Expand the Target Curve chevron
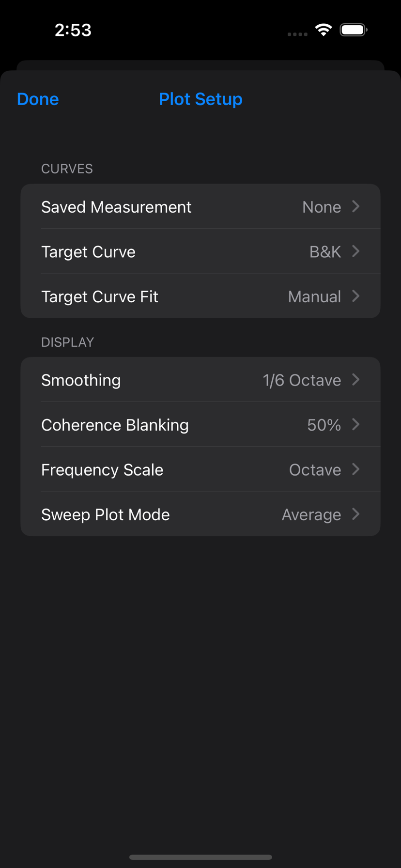Screen dimensions: 401x868 coord(356,251)
